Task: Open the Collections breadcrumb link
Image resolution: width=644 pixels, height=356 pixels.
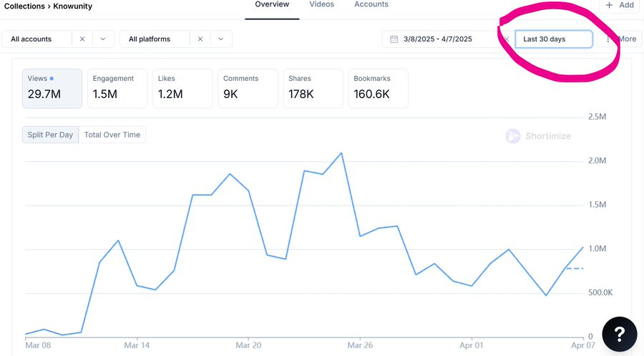Action: 24,6
